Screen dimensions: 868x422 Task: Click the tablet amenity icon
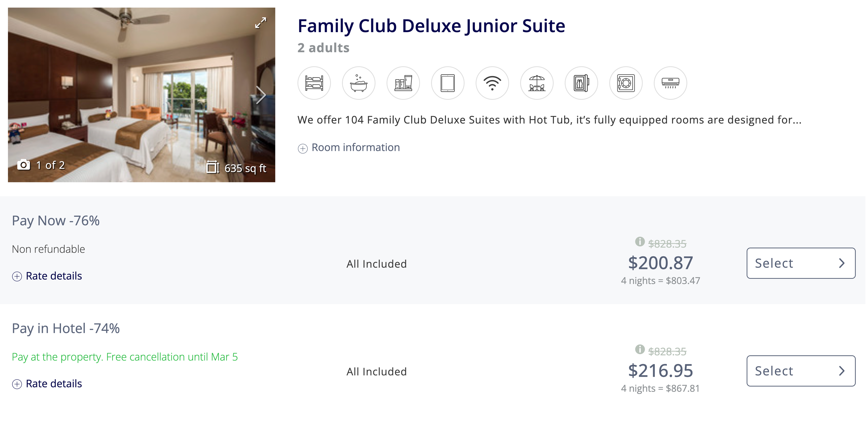[448, 83]
